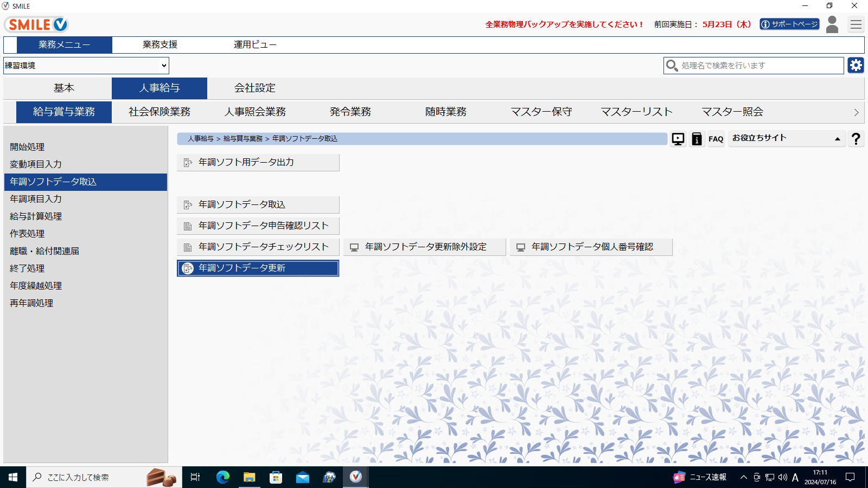Open 年調ソフト用データ出力
The image size is (868, 488).
pyautogui.click(x=258, y=162)
